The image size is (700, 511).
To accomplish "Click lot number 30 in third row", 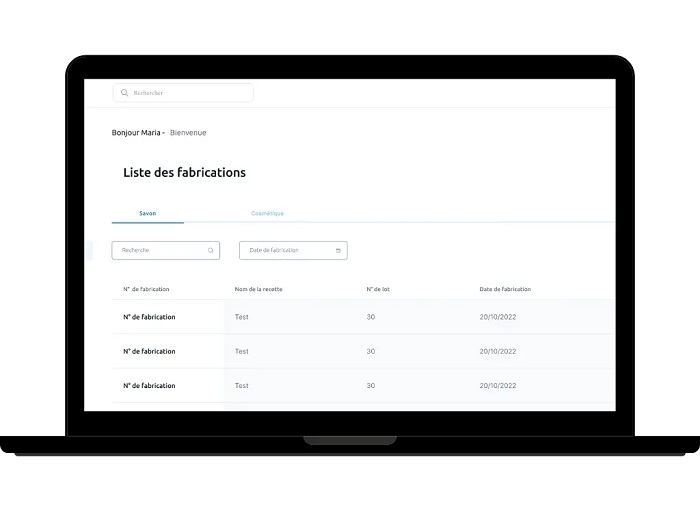I will pos(371,385).
